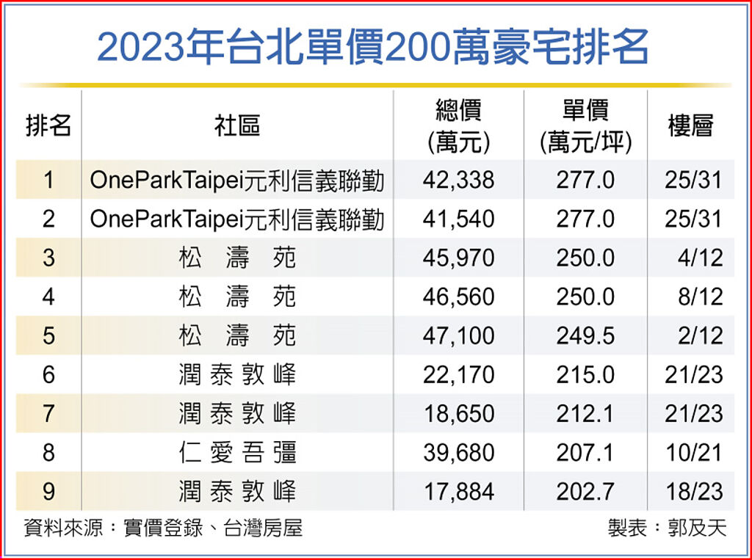This screenshot has width=752, height=560.
Task: Click the rank number 9 cell
Action: coord(48,492)
